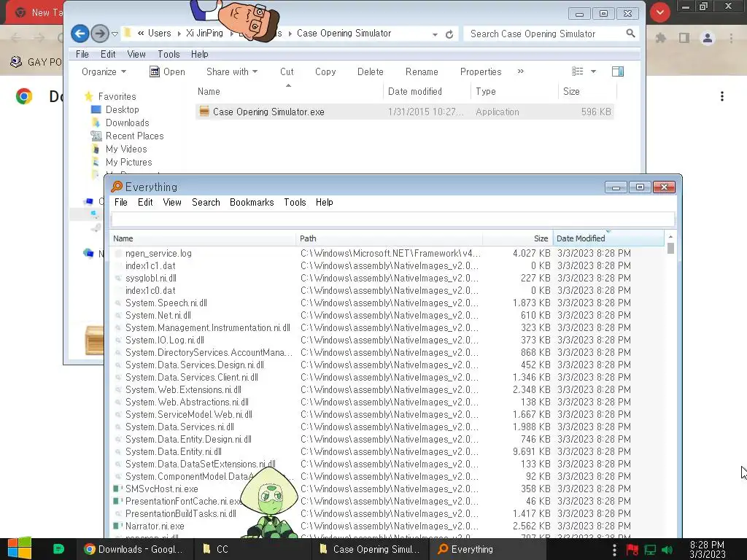The width and height of the screenshot is (747, 560).
Task: Click the tray network monitor icon
Action: (x=650, y=550)
